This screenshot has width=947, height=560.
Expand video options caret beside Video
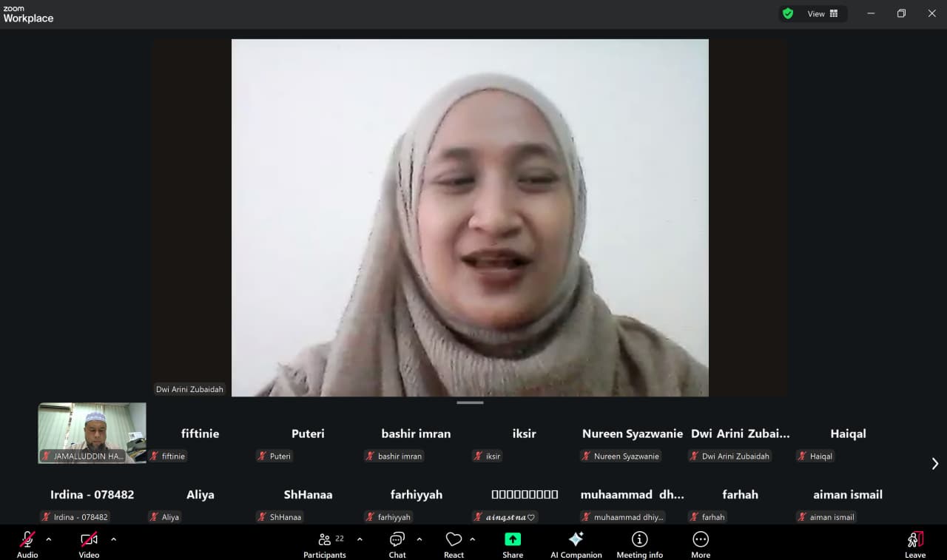(113, 539)
